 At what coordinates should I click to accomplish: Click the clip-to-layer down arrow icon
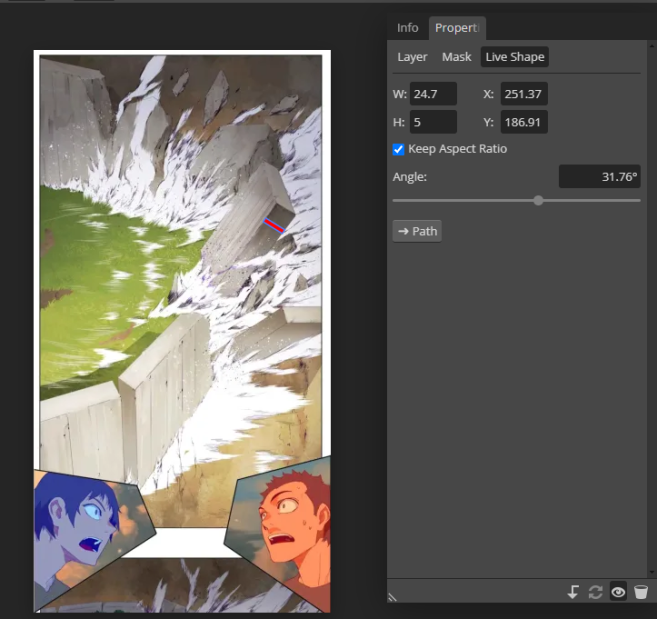[573, 592]
